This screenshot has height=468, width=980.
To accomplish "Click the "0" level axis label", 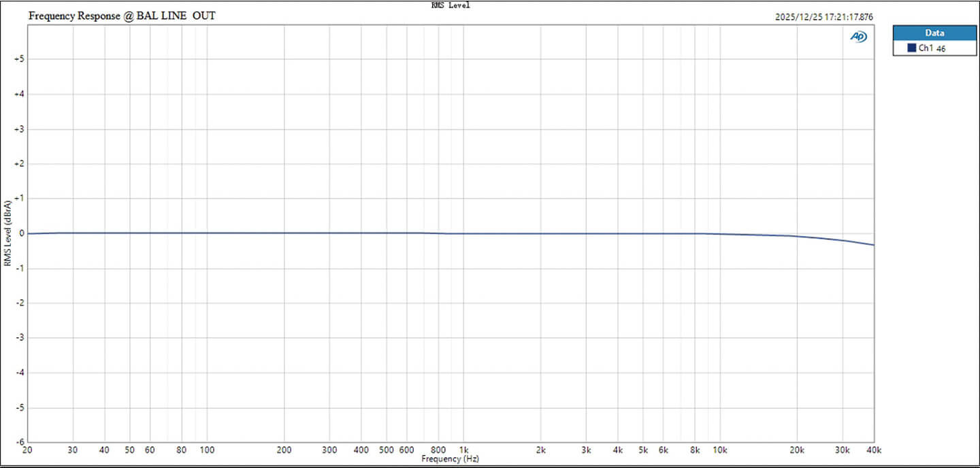I will tap(22, 233).
